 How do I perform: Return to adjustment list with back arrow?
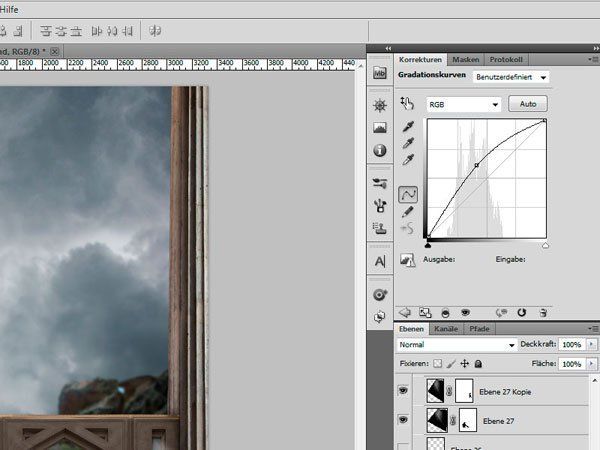[x=404, y=313]
